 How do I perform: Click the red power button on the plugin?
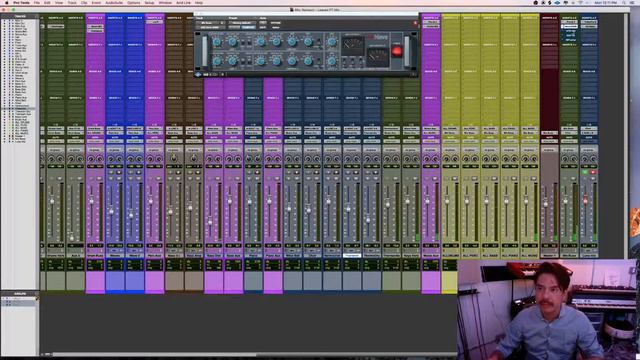(x=396, y=51)
